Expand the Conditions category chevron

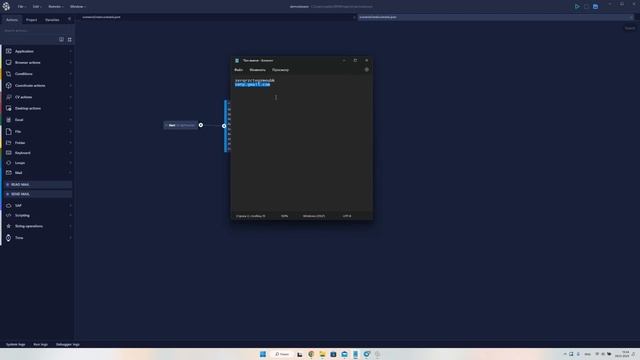tap(70, 74)
